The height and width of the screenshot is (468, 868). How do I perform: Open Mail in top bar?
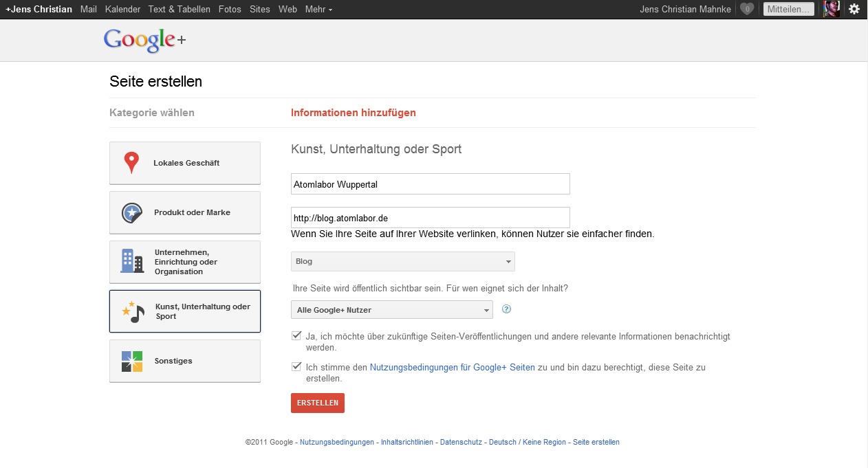pyautogui.click(x=88, y=9)
